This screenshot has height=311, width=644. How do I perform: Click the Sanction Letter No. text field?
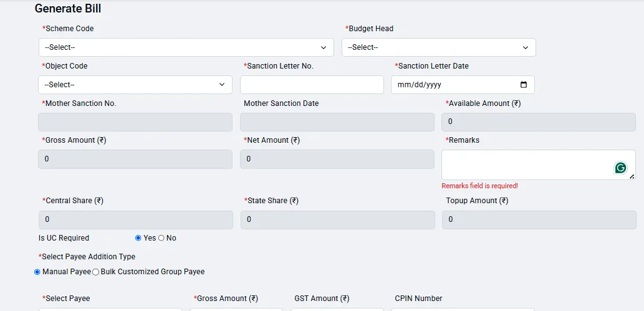[x=312, y=85]
